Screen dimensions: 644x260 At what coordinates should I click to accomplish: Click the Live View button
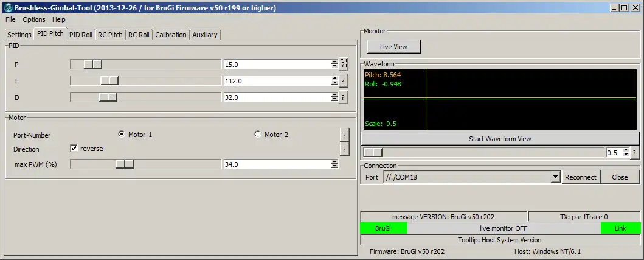pos(393,47)
